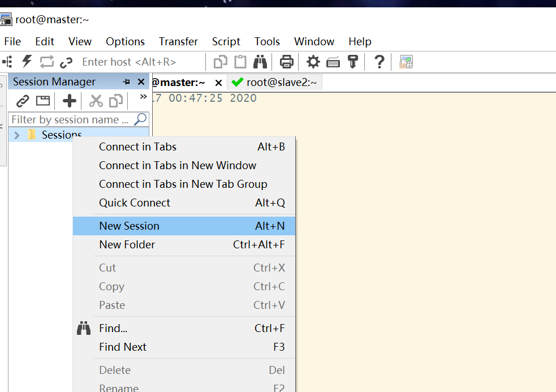556x392 pixels.
Task: Click the Keymap editor keyboard icon
Action: click(333, 62)
